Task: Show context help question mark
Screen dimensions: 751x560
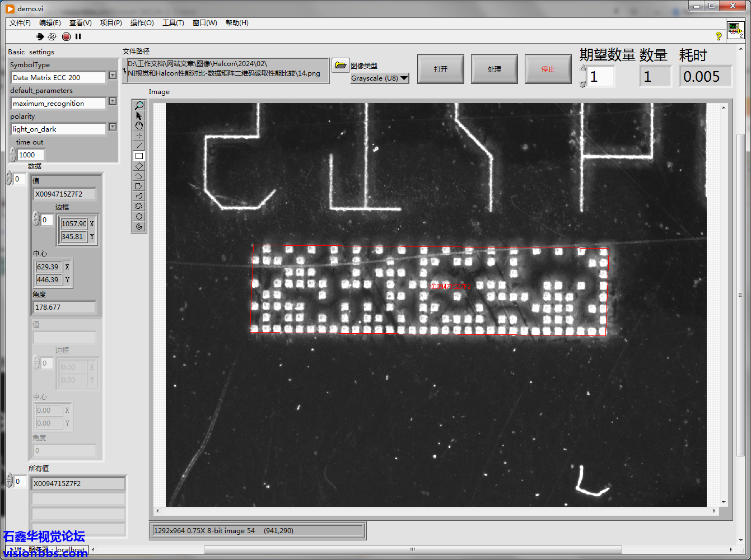Action: click(719, 36)
